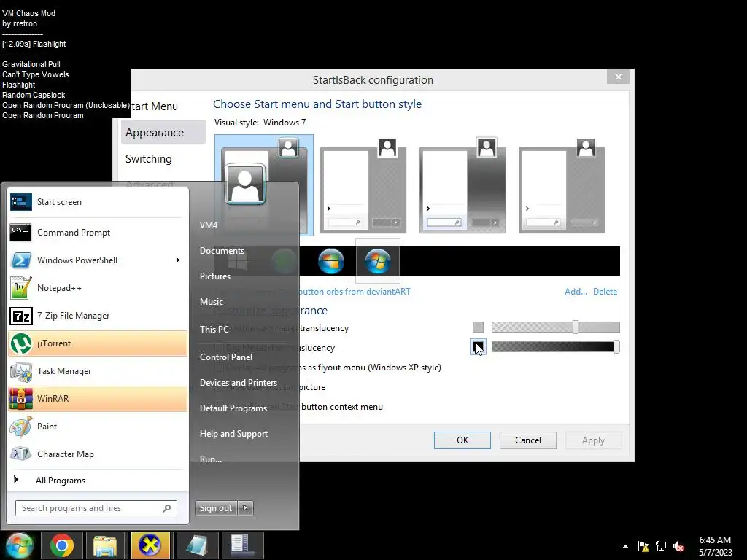Click Add... orb link
The width and height of the screenshot is (747, 560).
pyautogui.click(x=576, y=292)
